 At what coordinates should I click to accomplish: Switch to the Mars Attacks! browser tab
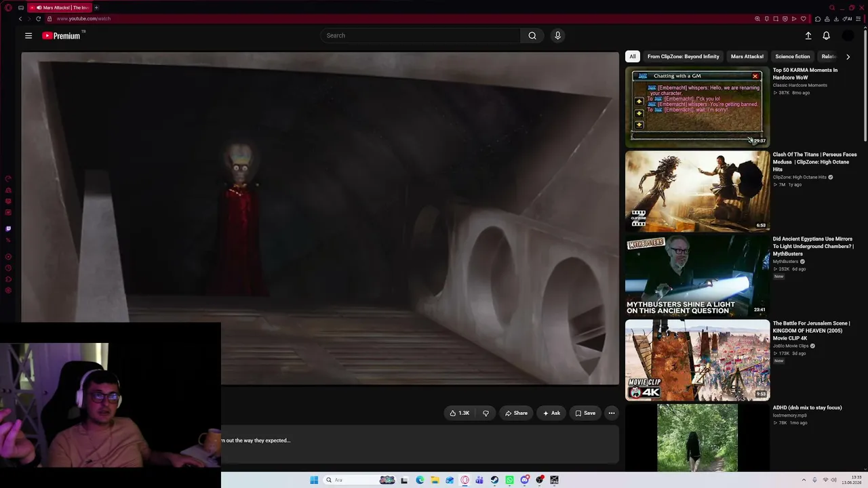pos(60,7)
